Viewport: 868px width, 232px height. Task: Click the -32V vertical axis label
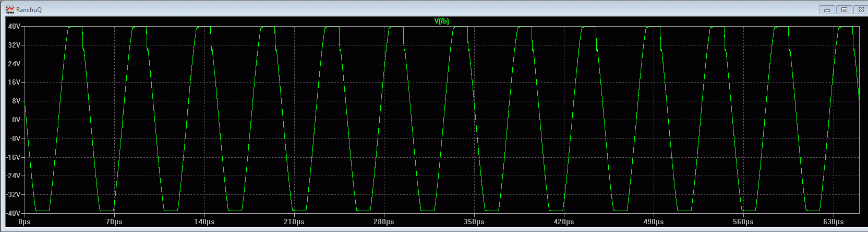(14, 194)
